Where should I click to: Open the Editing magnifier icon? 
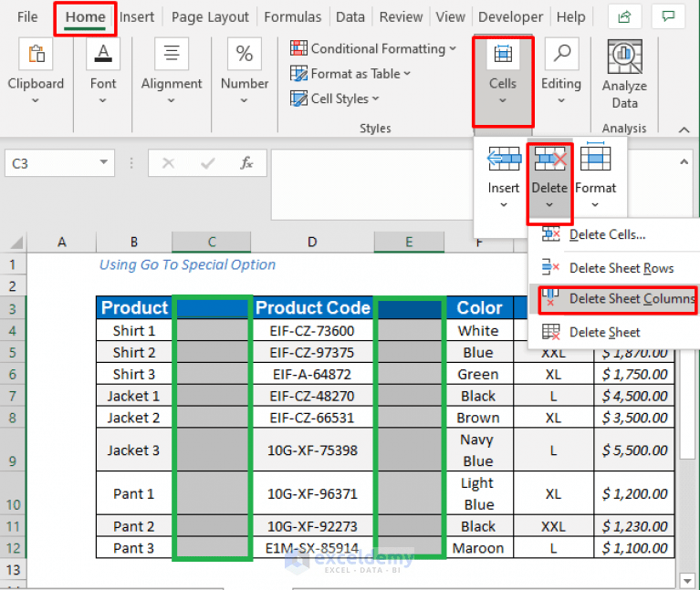coord(561,54)
